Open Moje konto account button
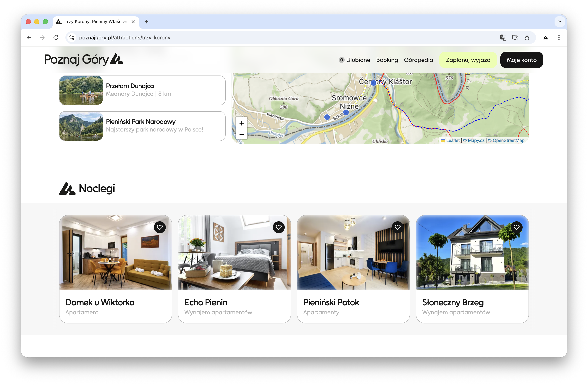The width and height of the screenshot is (588, 385). pyautogui.click(x=521, y=60)
